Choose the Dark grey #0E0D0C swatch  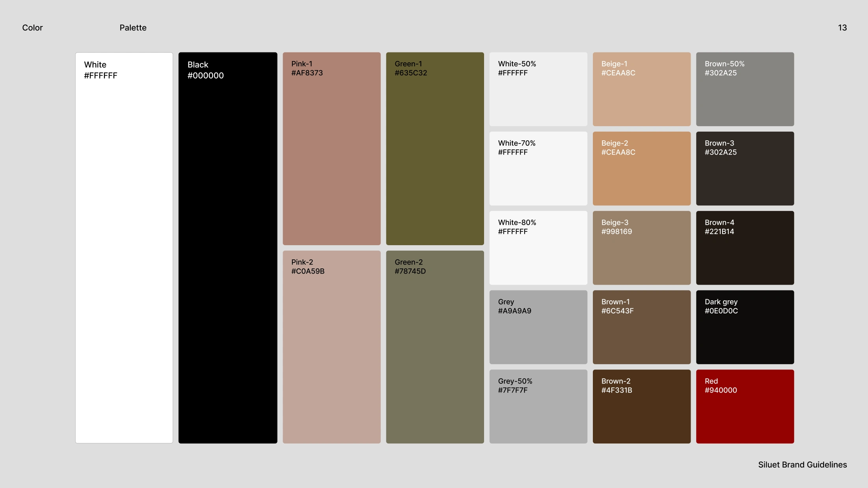pos(745,327)
